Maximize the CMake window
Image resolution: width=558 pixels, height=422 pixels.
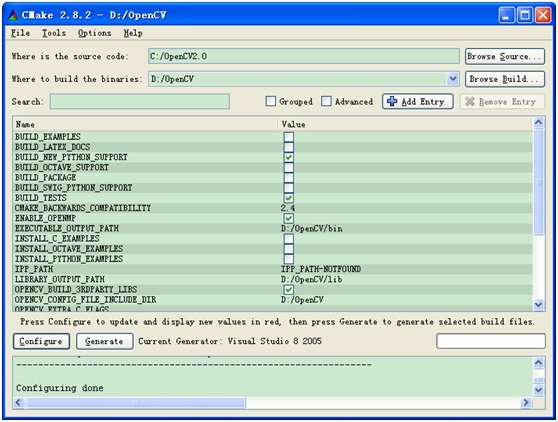point(525,15)
